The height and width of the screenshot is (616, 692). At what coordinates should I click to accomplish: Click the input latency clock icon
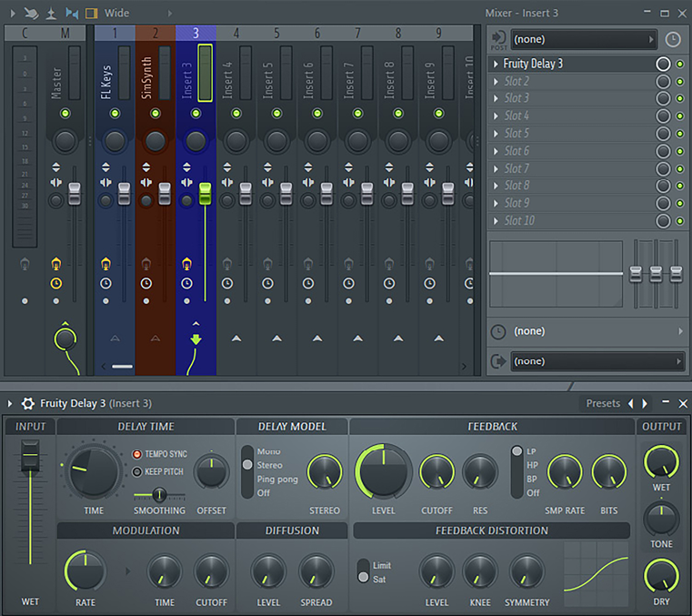click(x=672, y=39)
